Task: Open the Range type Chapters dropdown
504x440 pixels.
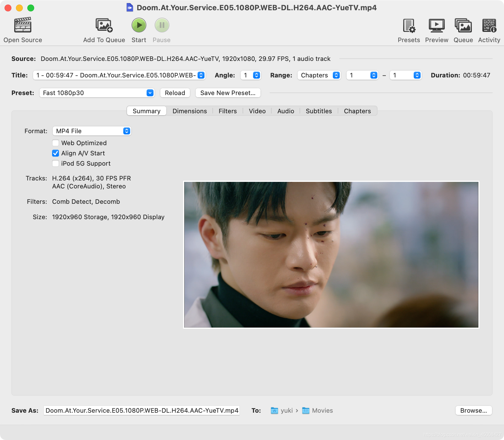Action: pyautogui.click(x=319, y=75)
